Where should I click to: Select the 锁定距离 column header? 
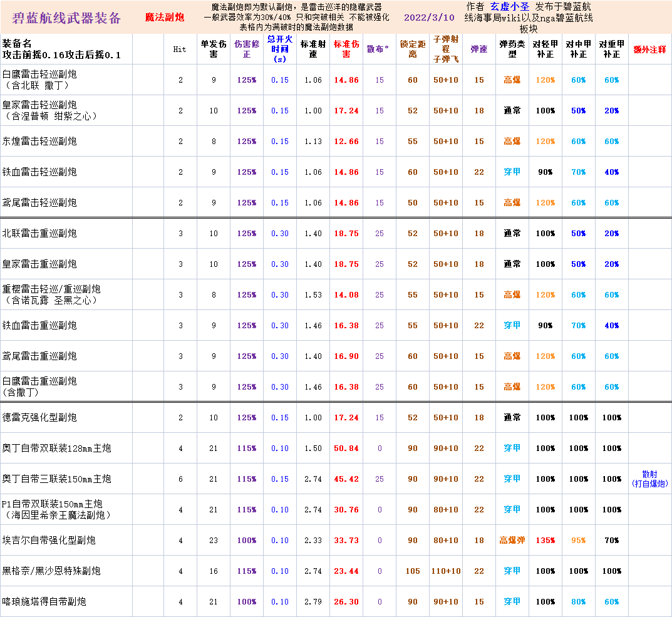[x=413, y=49]
